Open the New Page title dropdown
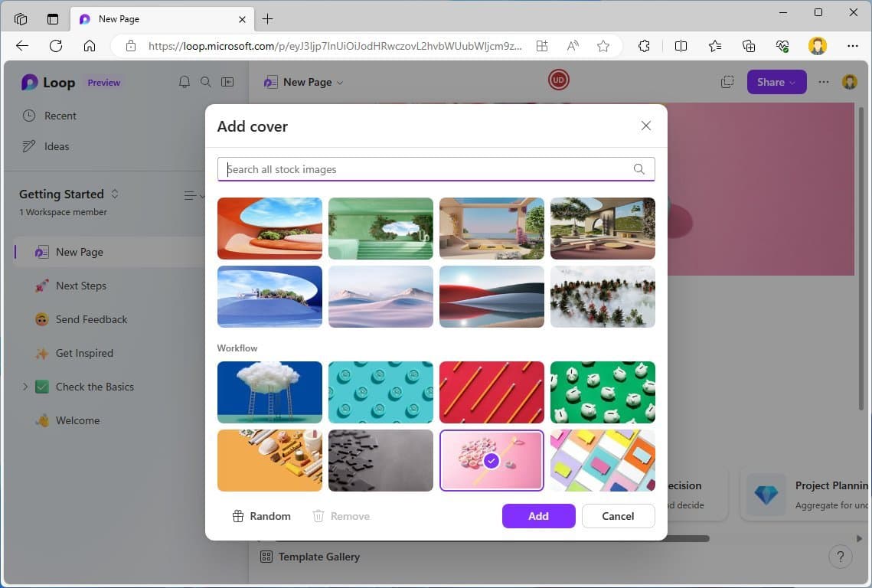This screenshot has width=872, height=588. pyautogui.click(x=312, y=82)
